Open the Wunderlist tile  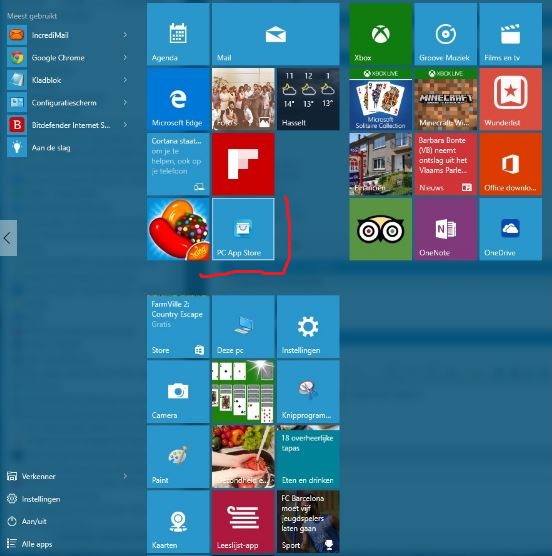pos(511,99)
